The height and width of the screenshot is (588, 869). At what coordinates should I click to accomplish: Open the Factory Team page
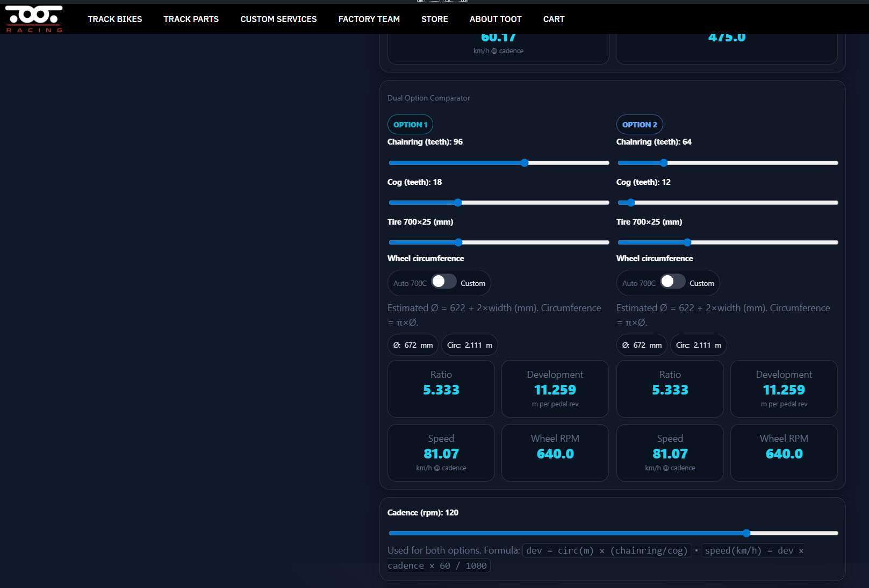(369, 19)
